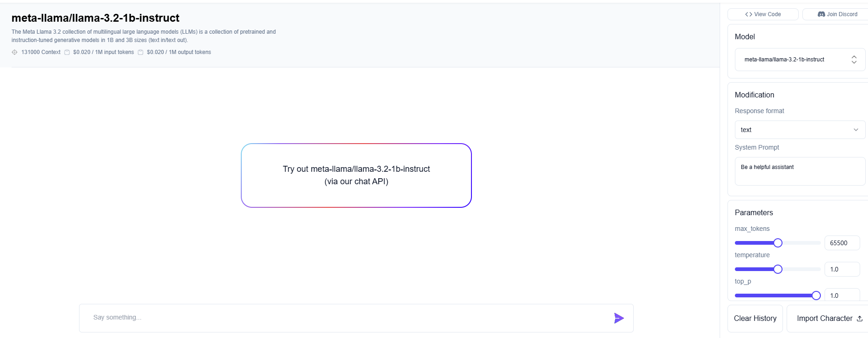Screen dimensions: 868x338
Task: Clear History button
Action: (755, 319)
